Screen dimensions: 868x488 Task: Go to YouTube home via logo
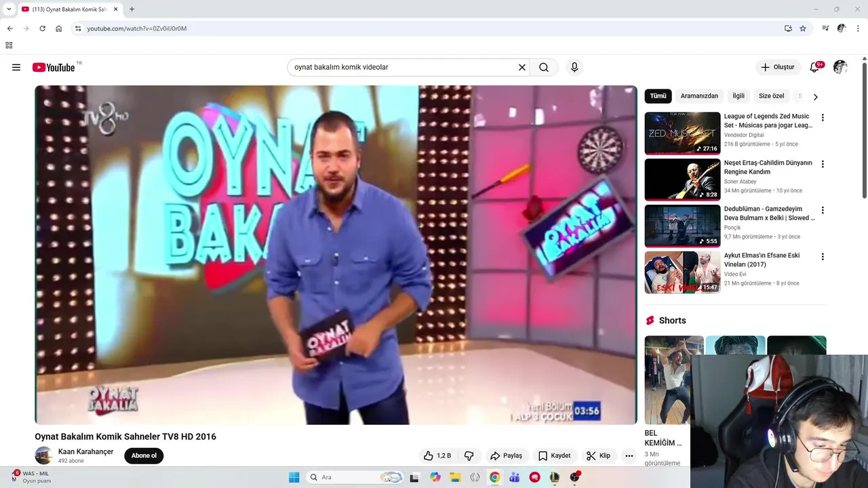(54, 67)
